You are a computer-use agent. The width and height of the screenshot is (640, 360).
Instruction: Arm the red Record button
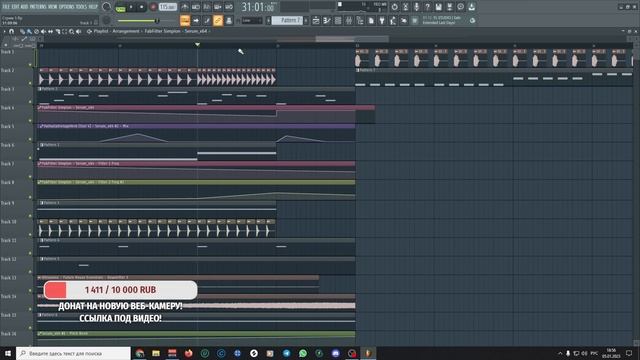coord(153,7)
